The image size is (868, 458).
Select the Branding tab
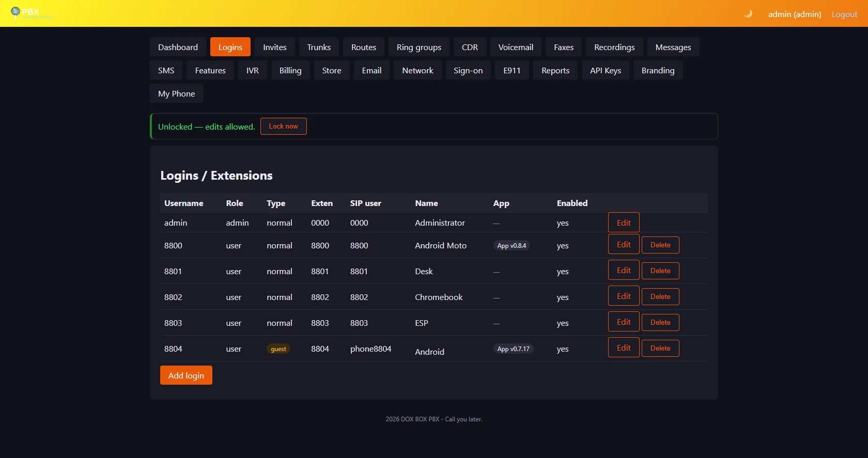(658, 70)
